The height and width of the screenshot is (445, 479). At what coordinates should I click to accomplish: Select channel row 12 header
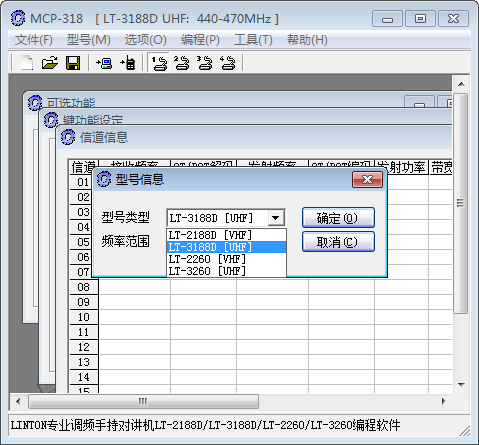(84, 347)
